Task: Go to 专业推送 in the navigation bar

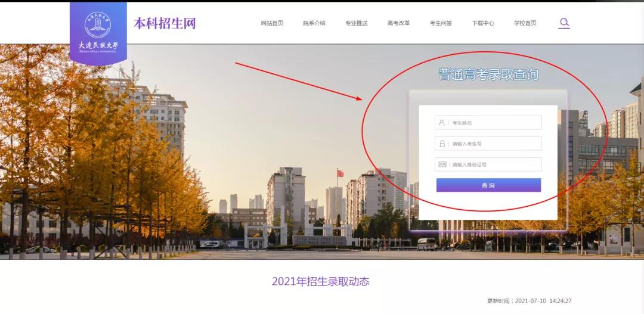Action: [x=357, y=23]
